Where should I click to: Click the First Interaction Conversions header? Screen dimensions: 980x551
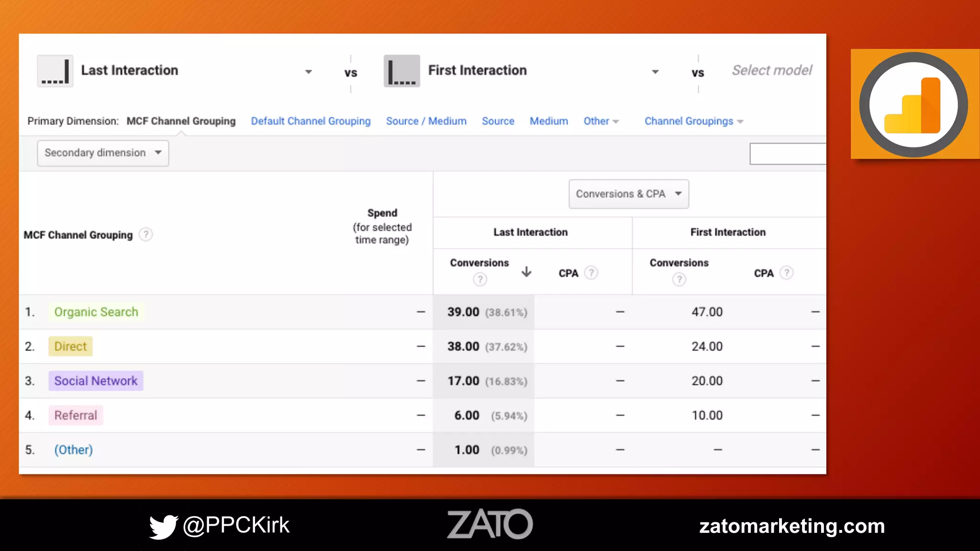coord(679,263)
